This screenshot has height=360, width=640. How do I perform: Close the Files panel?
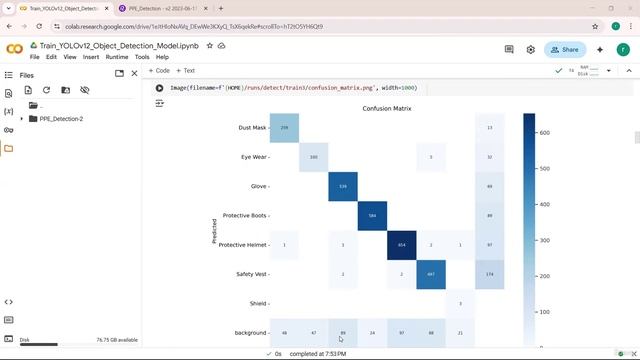pyautogui.click(x=134, y=73)
